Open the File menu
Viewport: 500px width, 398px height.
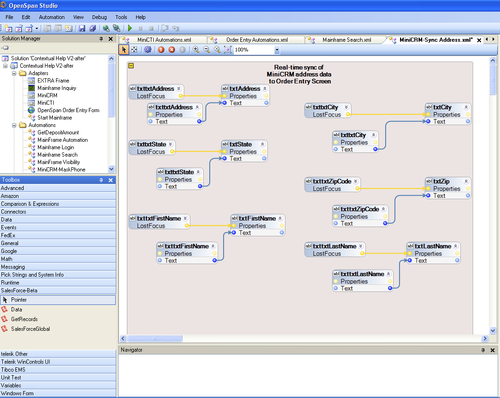point(9,17)
